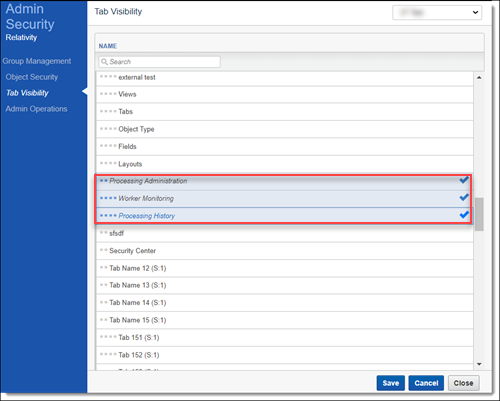Click the Cancel button
Viewport: 500px width, 401px height.
pyautogui.click(x=426, y=383)
